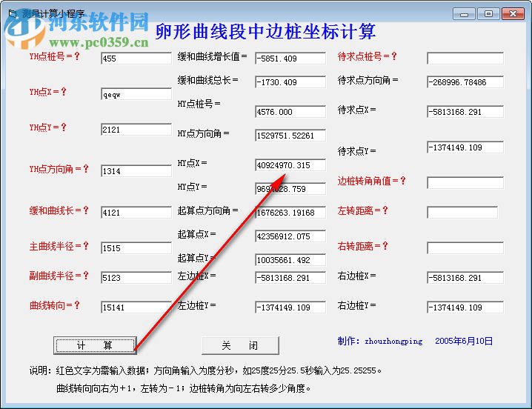Focus the empty 边桩转角角值 input field
This screenshot has width=532, height=409.
tap(465, 182)
